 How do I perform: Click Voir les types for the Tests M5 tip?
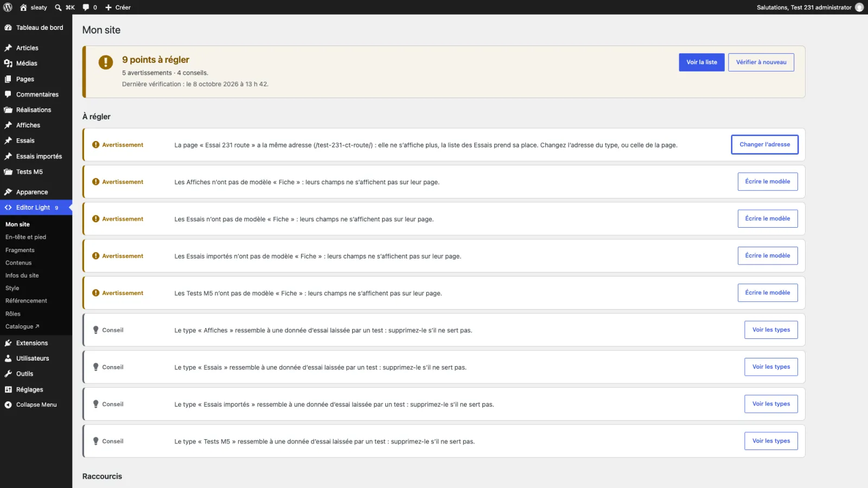[x=771, y=441]
